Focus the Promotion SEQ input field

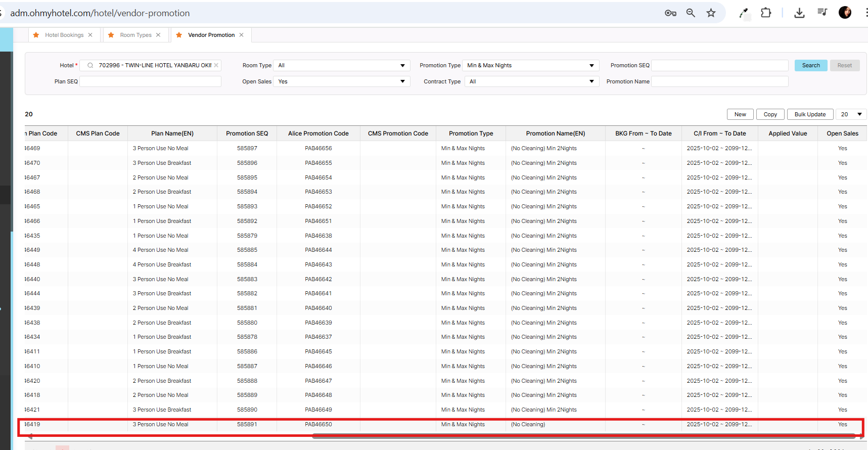(719, 65)
